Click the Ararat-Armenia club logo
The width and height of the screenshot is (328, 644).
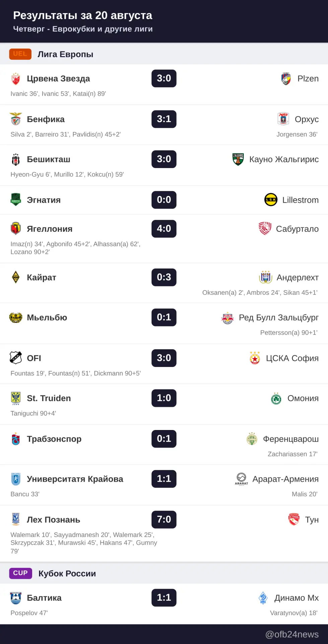pyautogui.click(x=241, y=479)
